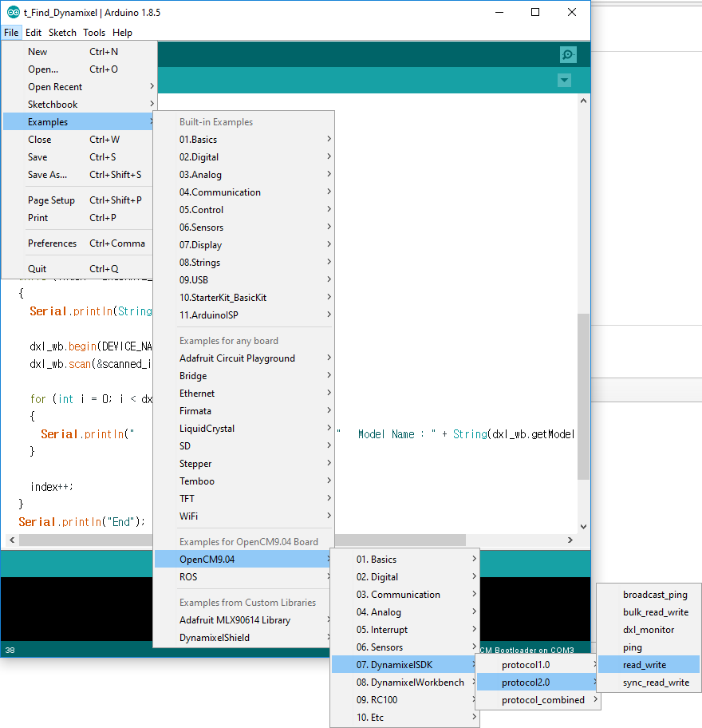Open Adafruit Circuit Playground examples

coord(243,358)
